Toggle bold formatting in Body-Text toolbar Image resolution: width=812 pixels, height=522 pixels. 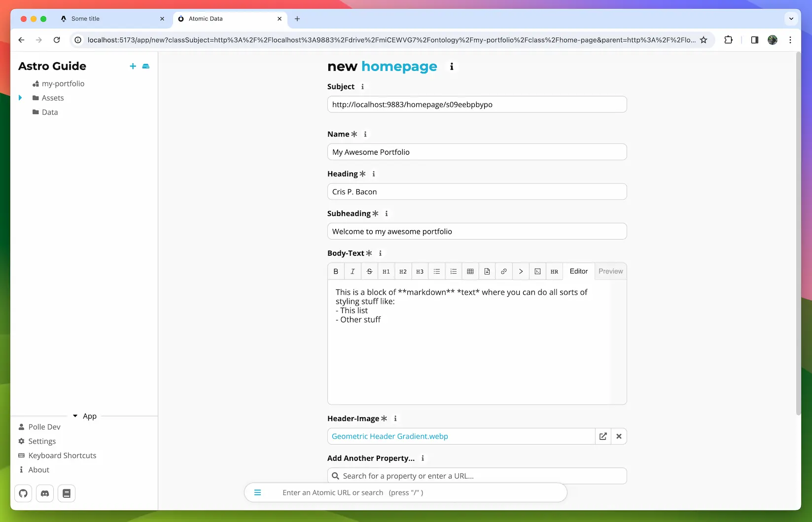click(336, 272)
